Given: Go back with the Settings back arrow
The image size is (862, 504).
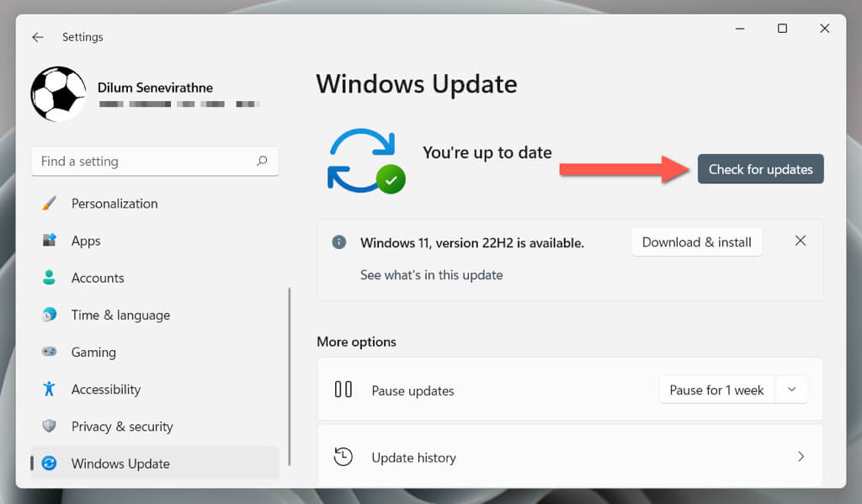Looking at the screenshot, I should pyautogui.click(x=37, y=37).
